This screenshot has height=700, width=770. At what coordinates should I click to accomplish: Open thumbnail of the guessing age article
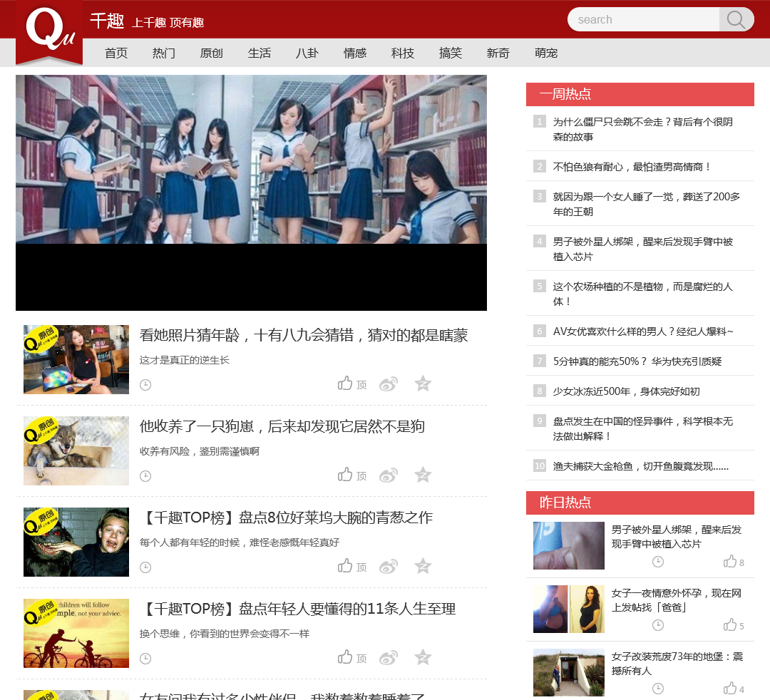(76, 359)
